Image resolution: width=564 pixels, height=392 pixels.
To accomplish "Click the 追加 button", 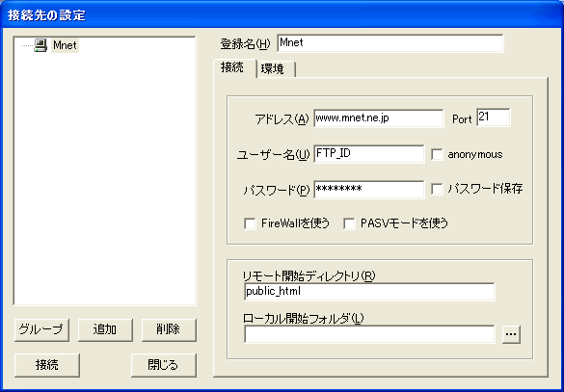I will click(105, 329).
